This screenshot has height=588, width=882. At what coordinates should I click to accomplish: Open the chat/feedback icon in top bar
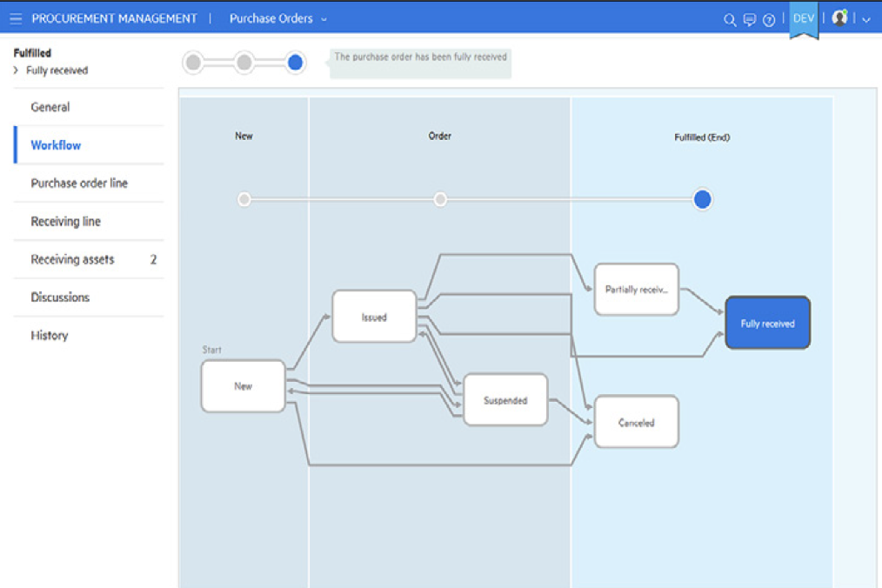[x=749, y=18]
